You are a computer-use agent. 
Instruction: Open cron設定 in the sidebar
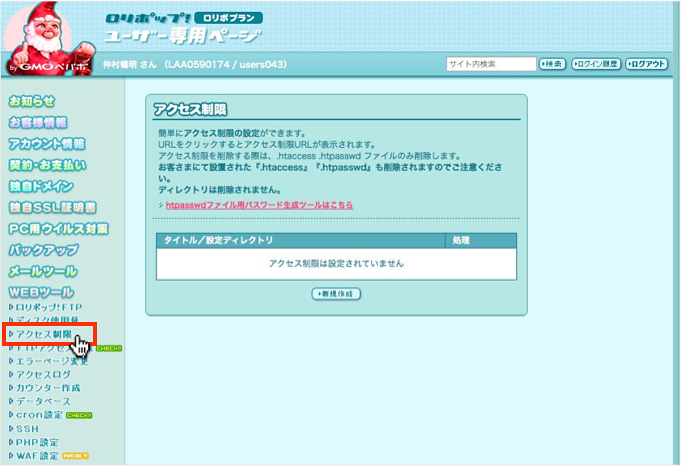pyautogui.click(x=39, y=415)
